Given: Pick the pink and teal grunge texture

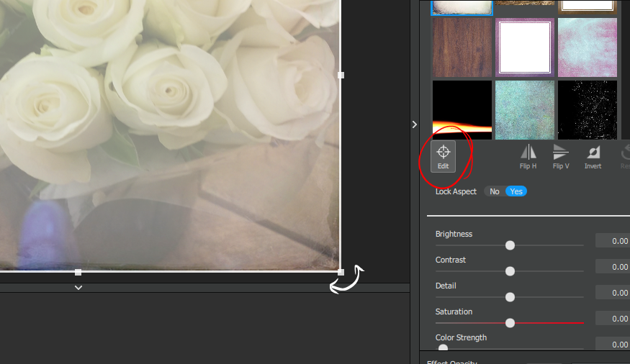Looking at the screenshot, I should pyautogui.click(x=587, y=47).
